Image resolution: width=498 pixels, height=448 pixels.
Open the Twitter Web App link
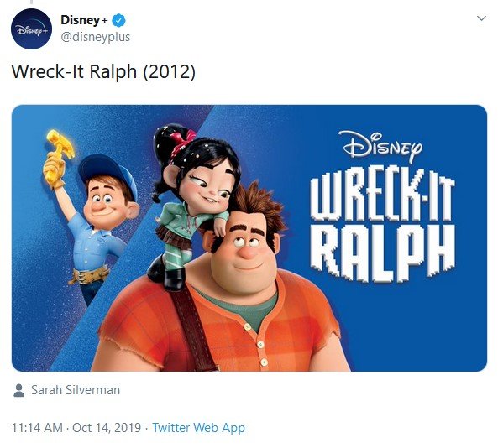point(198,428)
